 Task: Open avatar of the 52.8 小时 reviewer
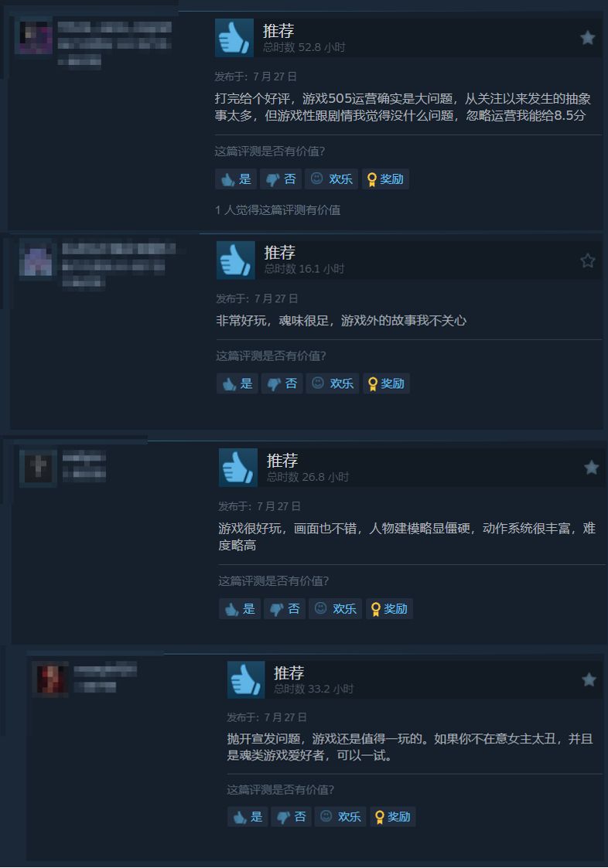point(36,37)
